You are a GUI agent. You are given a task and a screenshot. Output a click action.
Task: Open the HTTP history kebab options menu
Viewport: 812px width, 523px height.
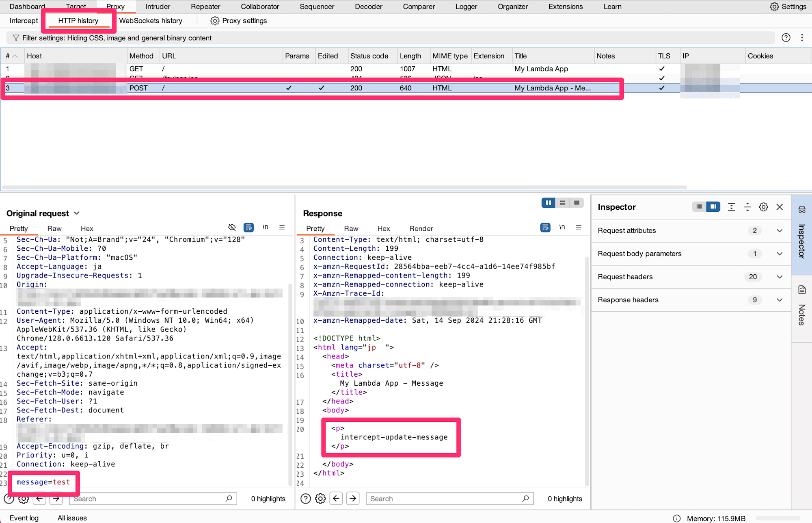pyautogui.click(x=802, y=38)
